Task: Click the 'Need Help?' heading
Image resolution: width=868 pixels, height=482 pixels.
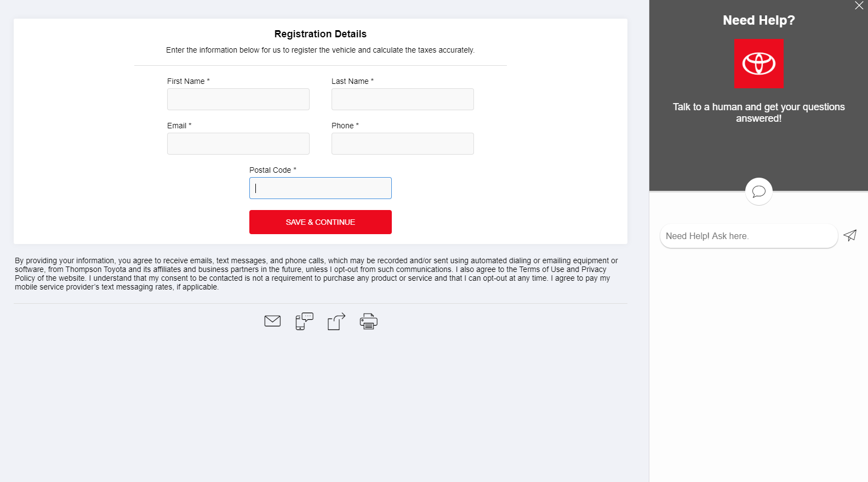Action: click(x=759, y=20)
